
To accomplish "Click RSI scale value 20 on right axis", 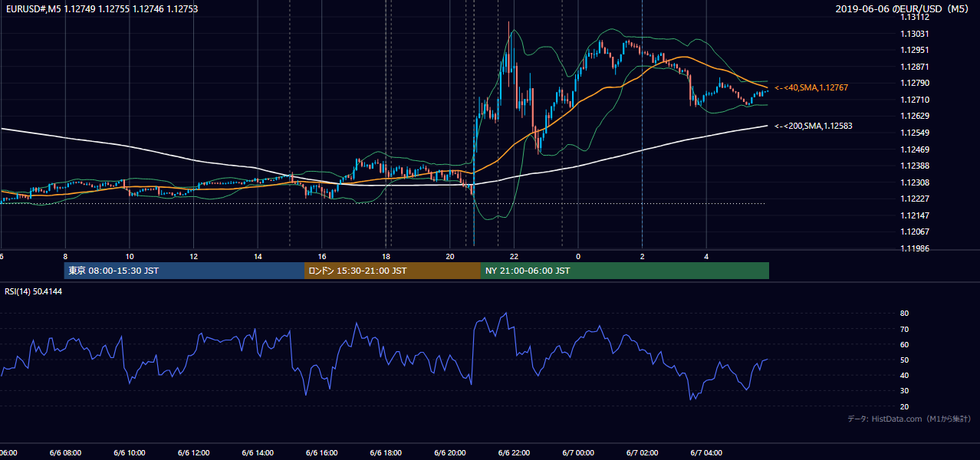I will (905, 406).
